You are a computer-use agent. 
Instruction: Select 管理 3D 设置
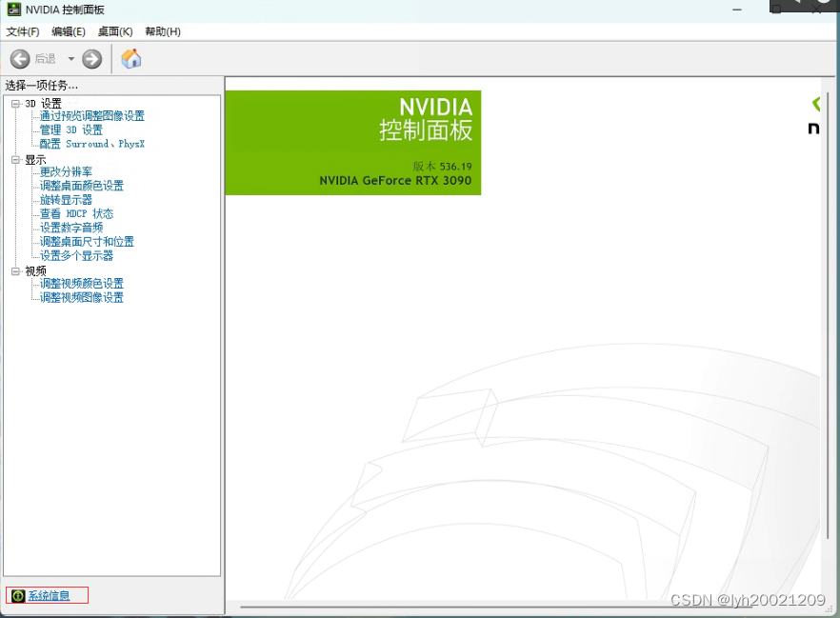[71, 130]
